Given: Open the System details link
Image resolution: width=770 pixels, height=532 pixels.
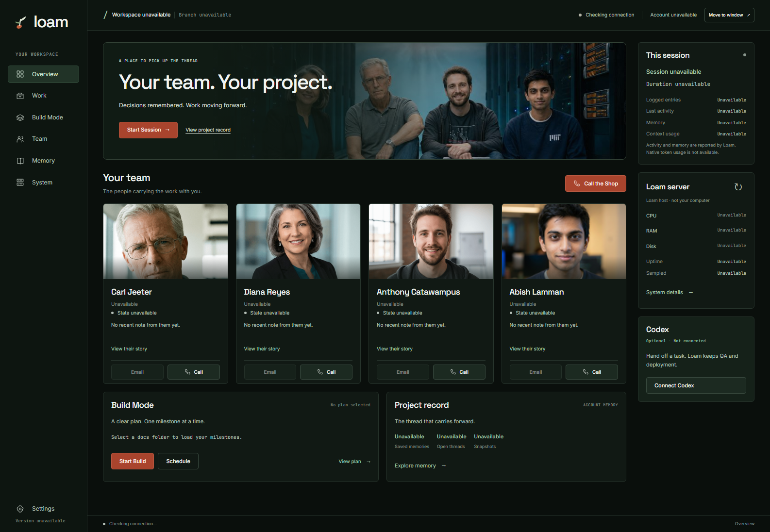Looking at the screenshot, I should 670,292.
